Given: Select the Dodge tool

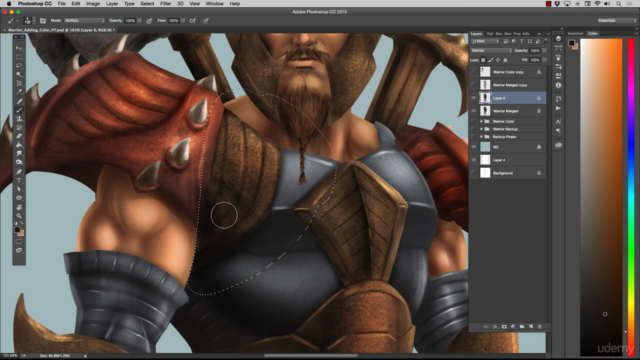Looking at the screenshot, I should click(19, 162).
